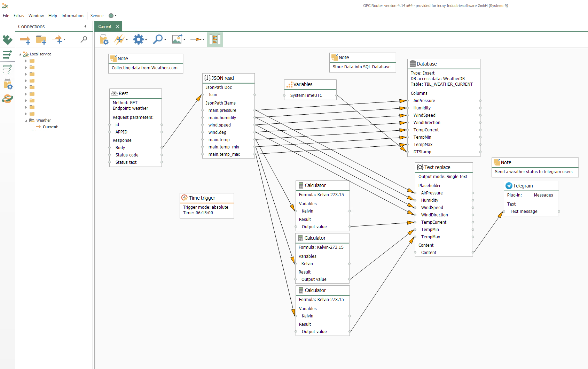Click the lightning bolt add trigger icon
588x369 pixels.
[x=119, y=39]
